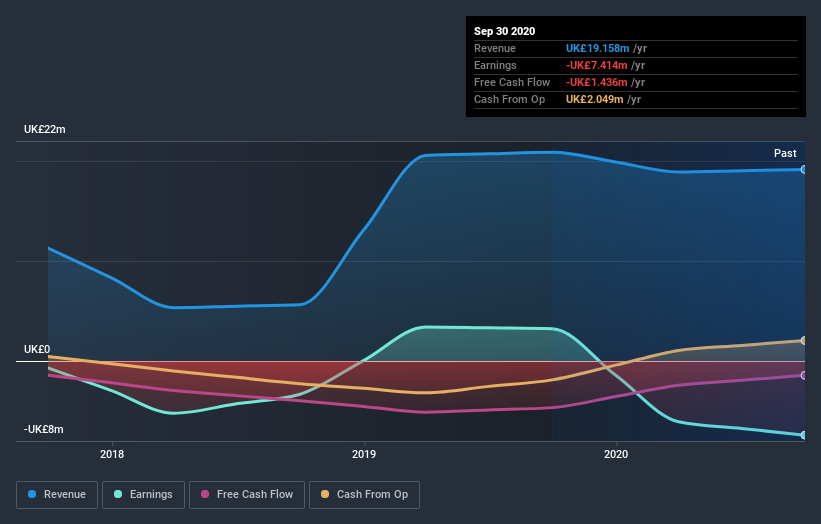Click the 'Revenue' row label in tooltip
This screenshot has width=821, height=524.
495,48
